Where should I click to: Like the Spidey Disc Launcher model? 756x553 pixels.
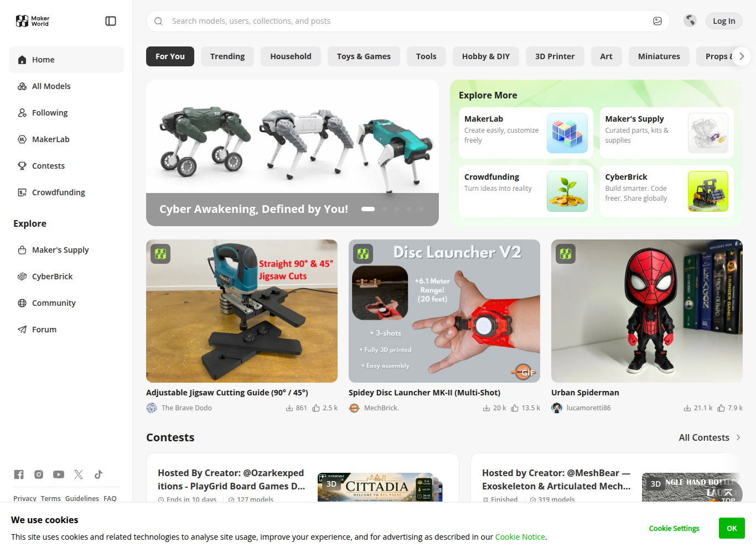click(515, 408)
